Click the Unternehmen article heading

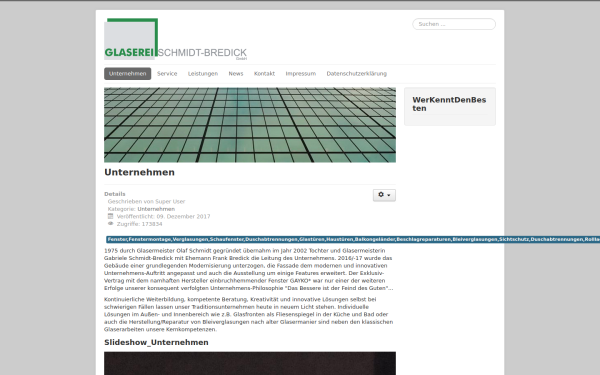tap(139, 173)
